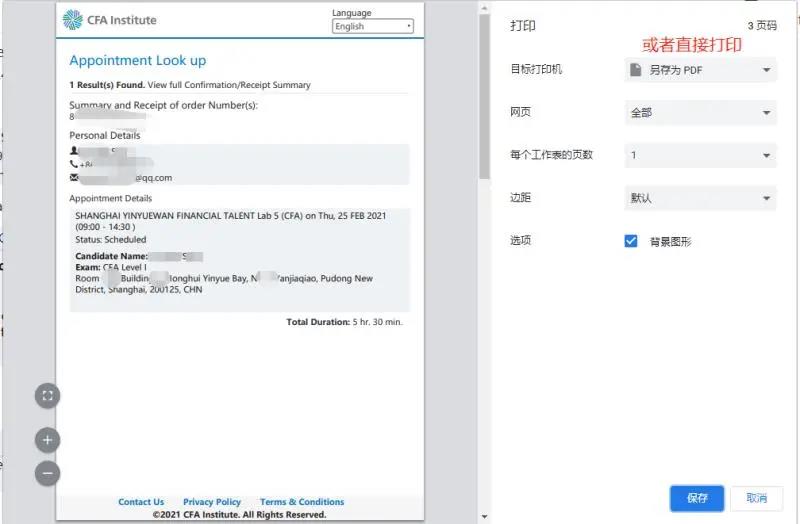Click the envelope email icon
The image size is (800, 524).
click(x=74, y=178)
